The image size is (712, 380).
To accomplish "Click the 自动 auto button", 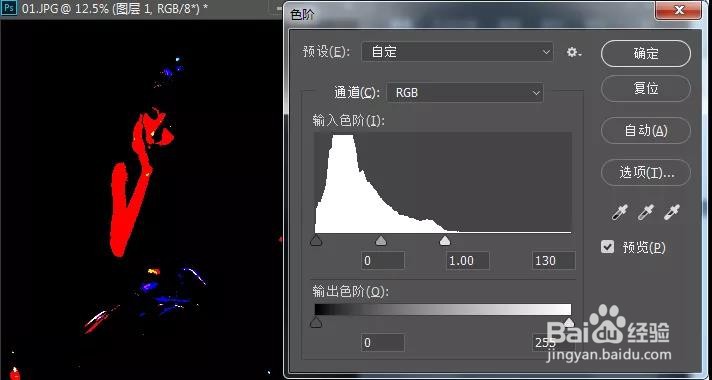I will coord(646,131).
